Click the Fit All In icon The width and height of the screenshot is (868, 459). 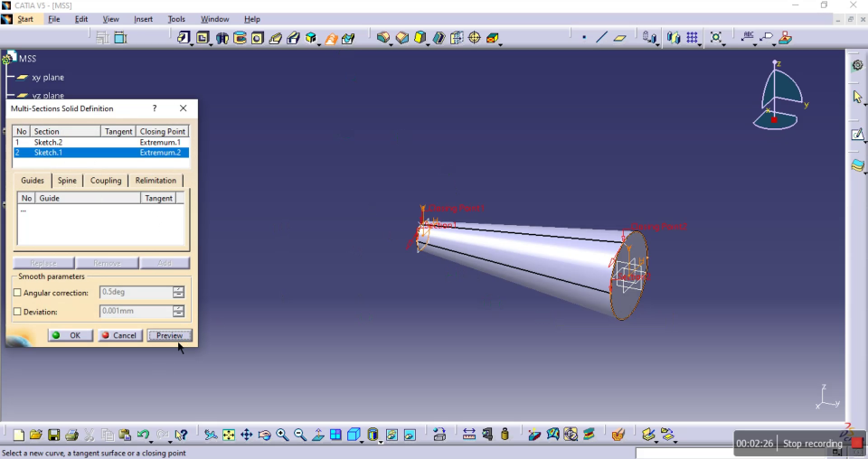pos(229,435)
